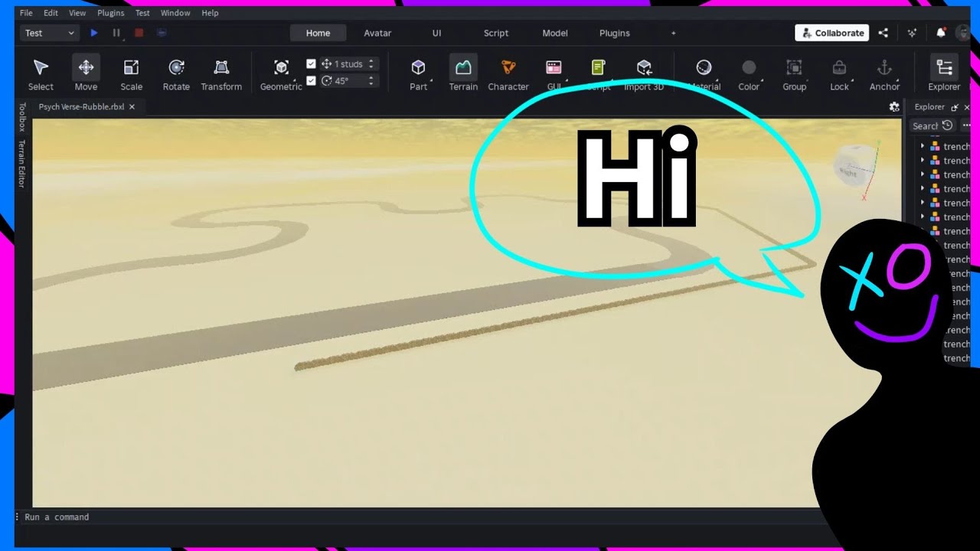Click the Group tool

(794, 73)
